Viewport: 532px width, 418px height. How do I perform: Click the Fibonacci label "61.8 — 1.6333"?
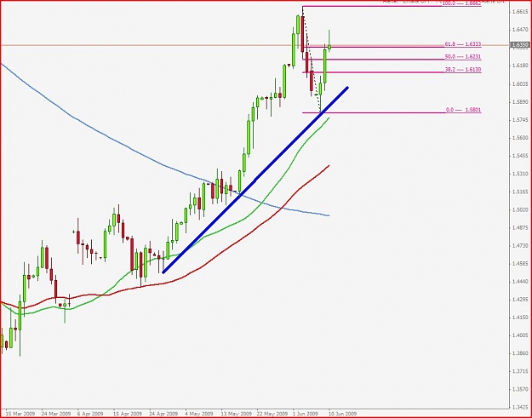[x=463, y=44]
